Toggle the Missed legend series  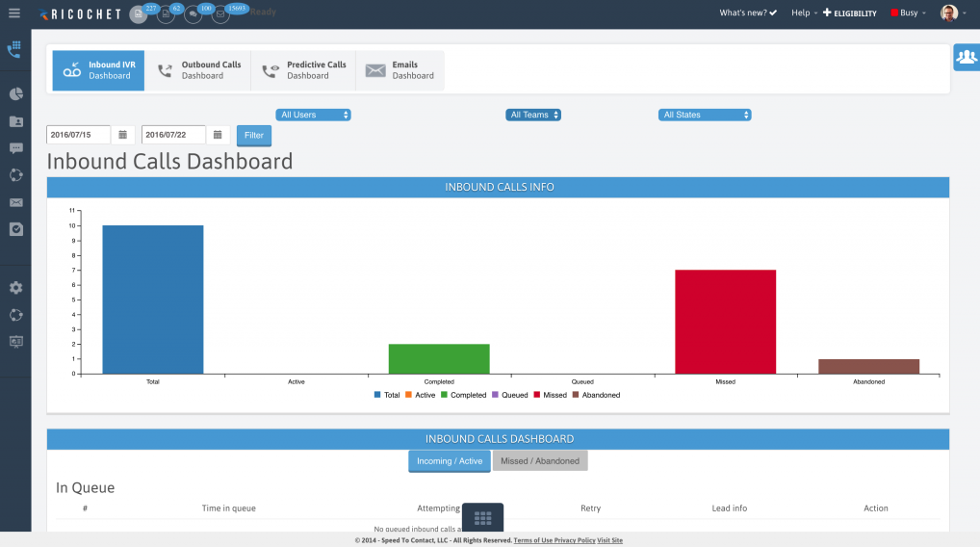click(550, 395)
